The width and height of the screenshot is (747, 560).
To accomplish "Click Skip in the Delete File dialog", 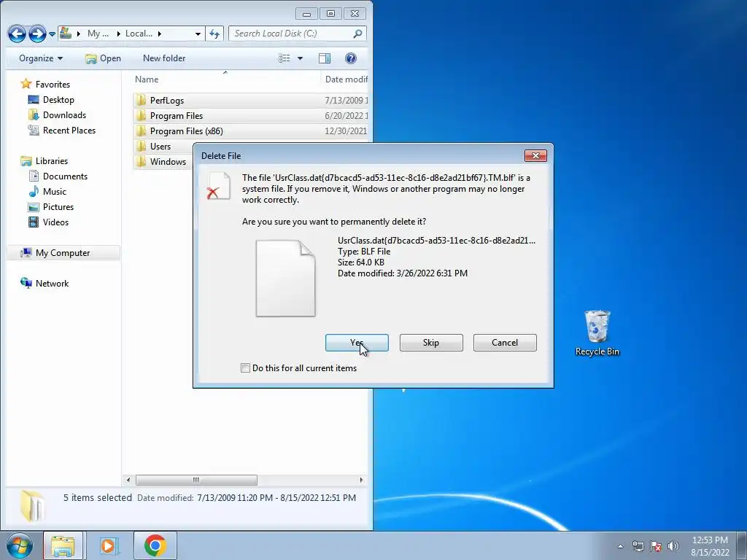I will 431,343.
